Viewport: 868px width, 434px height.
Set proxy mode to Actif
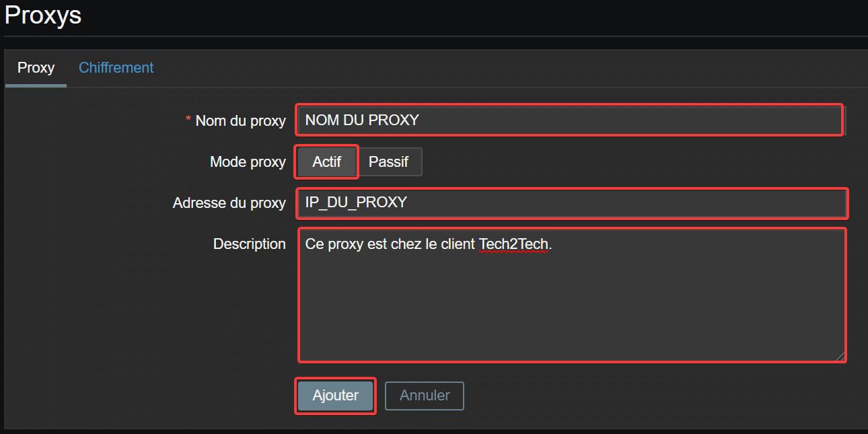(x=327, y=162)
